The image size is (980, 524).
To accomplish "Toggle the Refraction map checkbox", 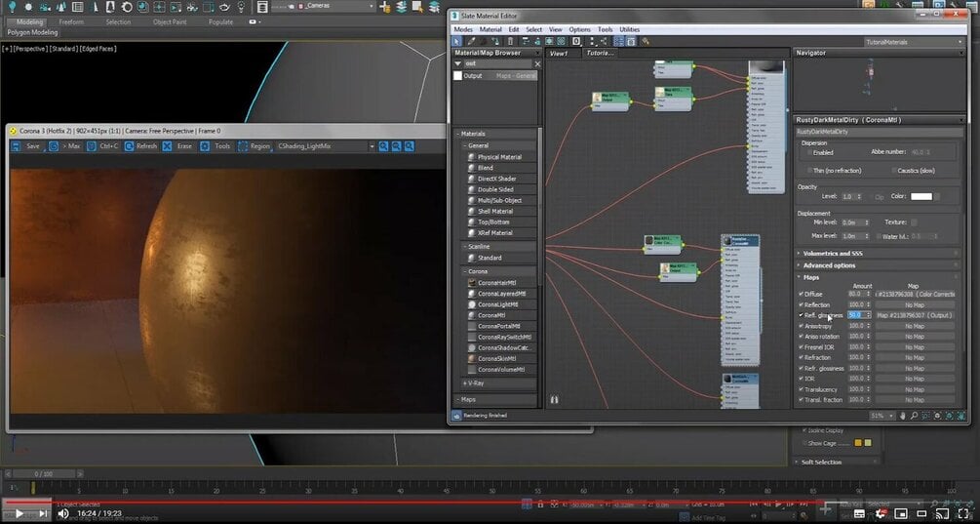I will click(x=801, y=358).
